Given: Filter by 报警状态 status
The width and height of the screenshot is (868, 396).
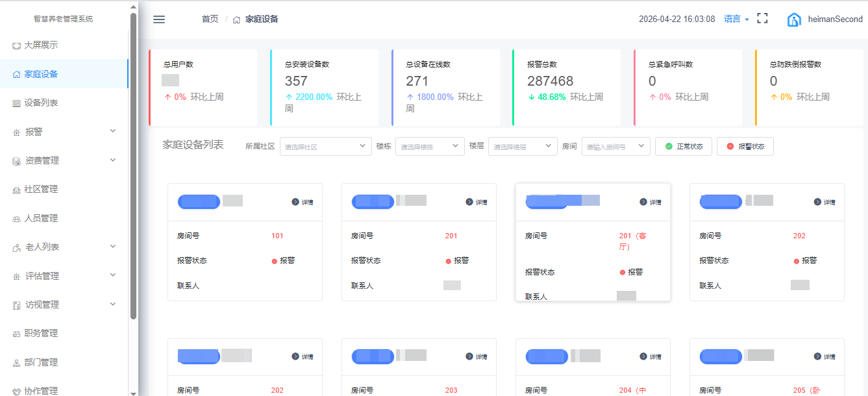Looking at the screenshot, I should point(745,147).
